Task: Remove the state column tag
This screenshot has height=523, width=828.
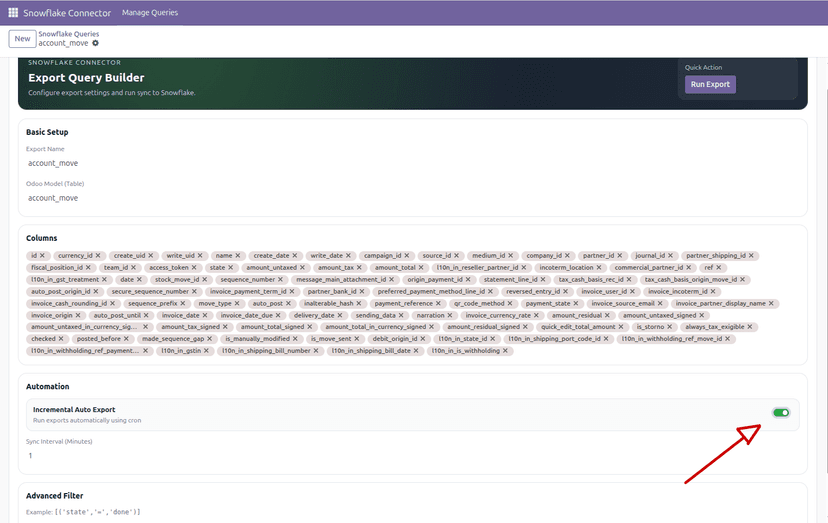Action: pos(231,268)
